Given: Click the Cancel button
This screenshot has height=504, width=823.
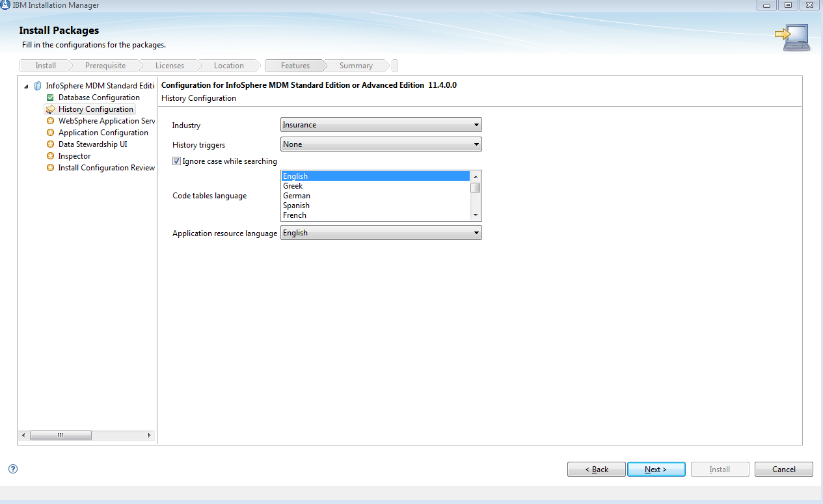Looking at the screenshot, I should 784,470.
